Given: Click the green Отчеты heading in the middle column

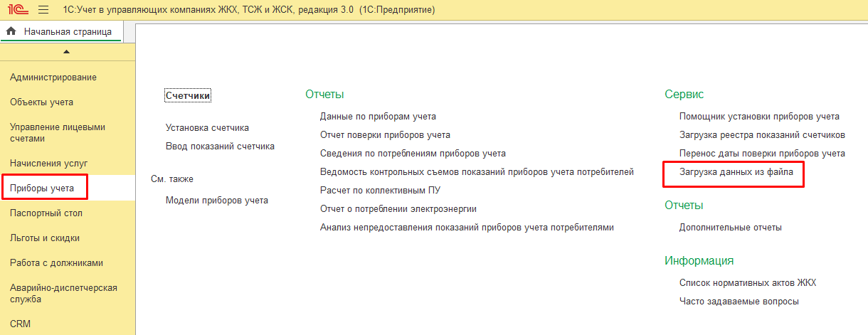Looking at the screenshot, I should click(325, 94).
